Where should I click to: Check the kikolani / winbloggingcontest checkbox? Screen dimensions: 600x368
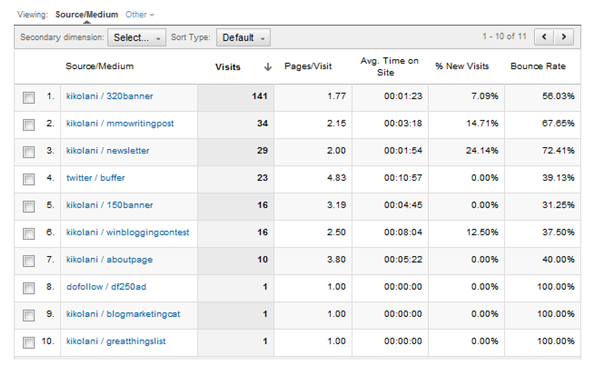tap(29, 234)
